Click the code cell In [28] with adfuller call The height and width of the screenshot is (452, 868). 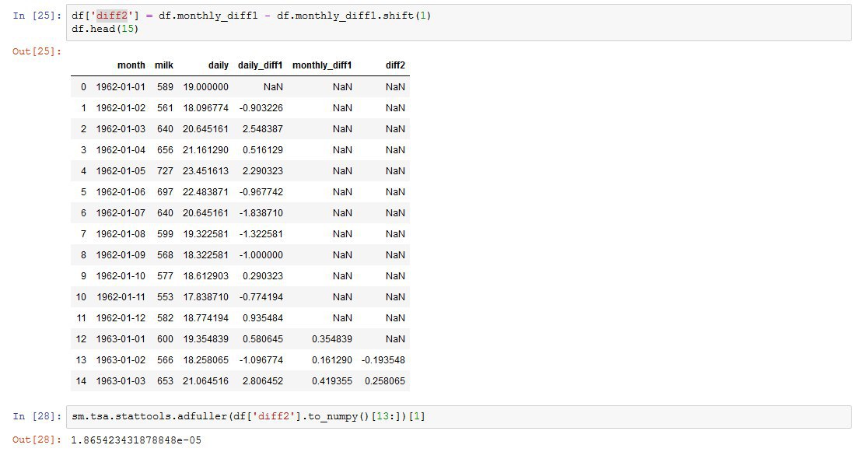tap(458, 416)
